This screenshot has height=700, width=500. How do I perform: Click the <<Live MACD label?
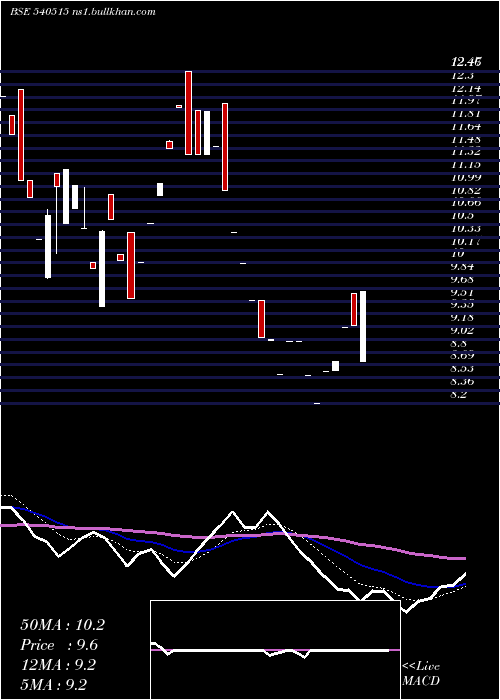tap(421, 674)
